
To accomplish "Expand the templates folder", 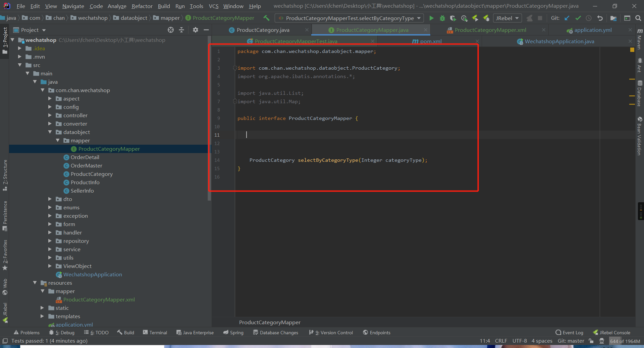I will point(42,316).
